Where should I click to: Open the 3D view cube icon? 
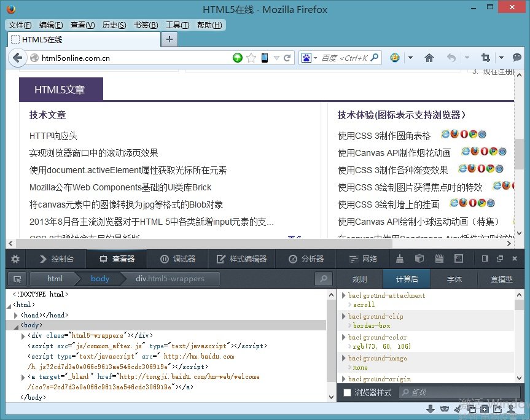pyautogui.click(x=419, y=259)
